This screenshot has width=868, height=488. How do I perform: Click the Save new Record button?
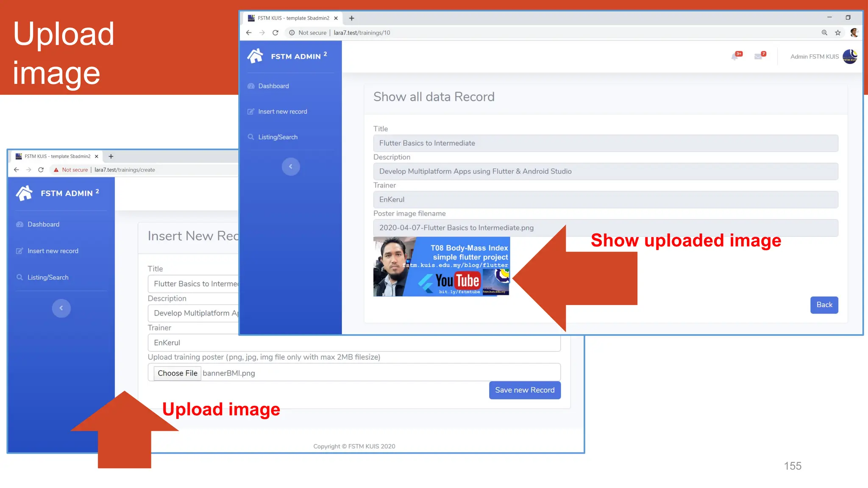pyautogui.click(x=525, y=390)
